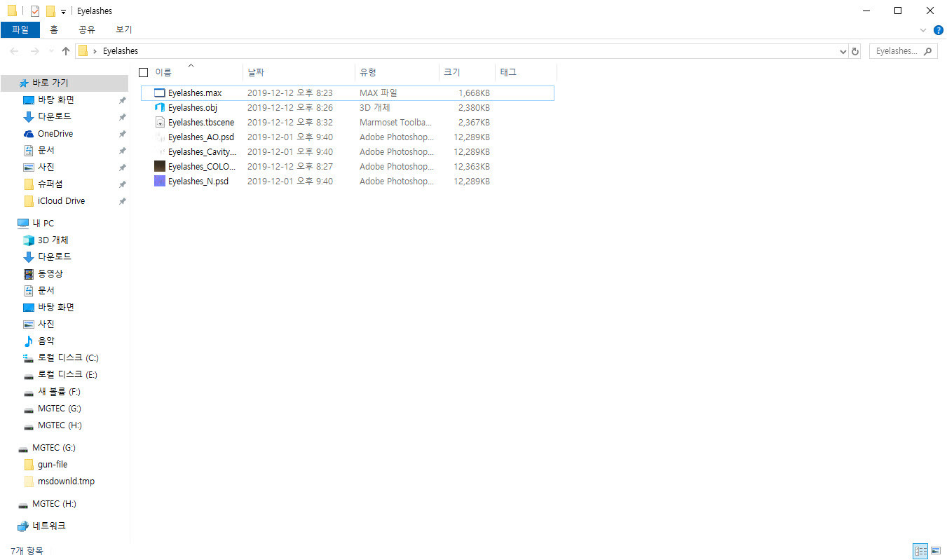Open pinned 문서 under 바로 가기

[x=46, y=150]
